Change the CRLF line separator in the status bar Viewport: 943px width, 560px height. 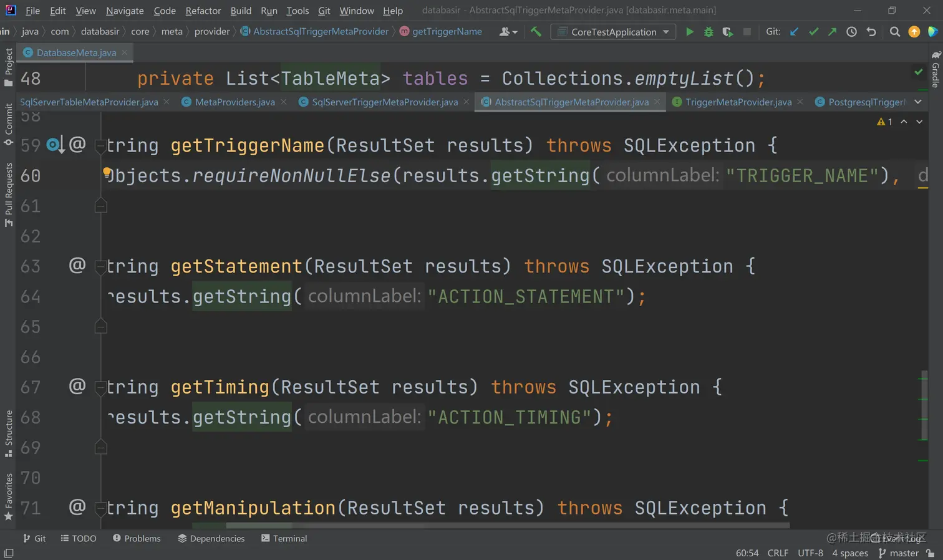click(x=778, y=553)
